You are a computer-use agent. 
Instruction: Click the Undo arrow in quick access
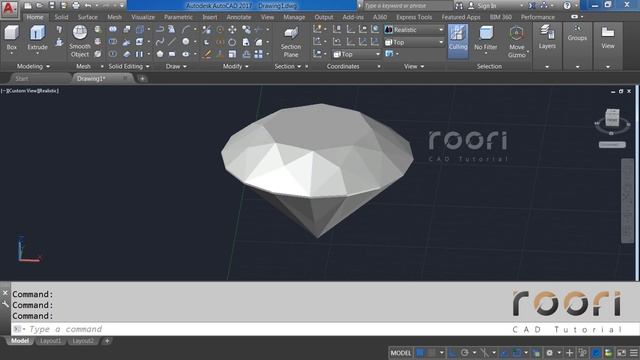pos(87,6)
